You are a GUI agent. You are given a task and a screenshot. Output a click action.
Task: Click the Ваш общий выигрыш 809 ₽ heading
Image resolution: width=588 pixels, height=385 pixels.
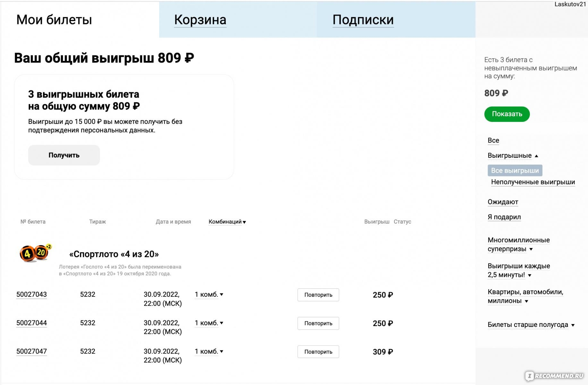click(104, 58)
